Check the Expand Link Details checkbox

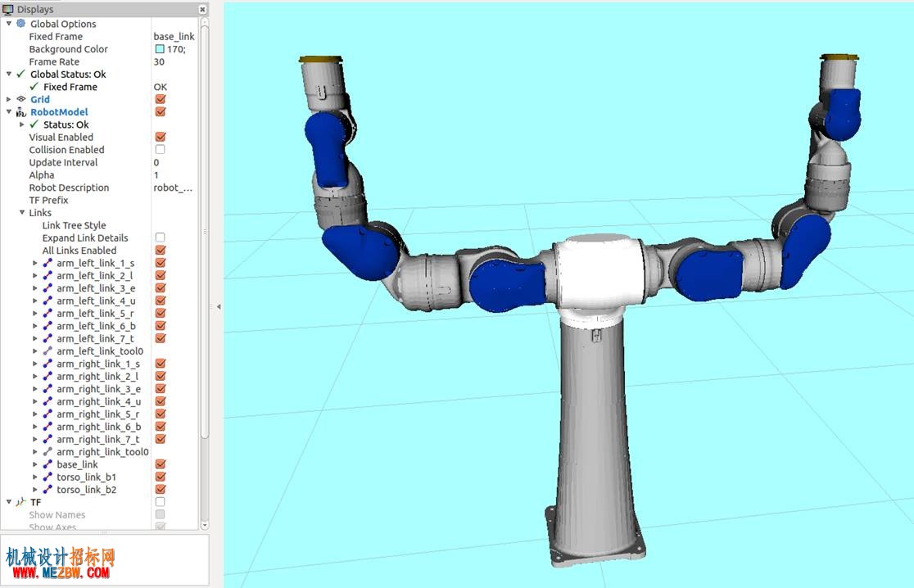pos(161,237)
